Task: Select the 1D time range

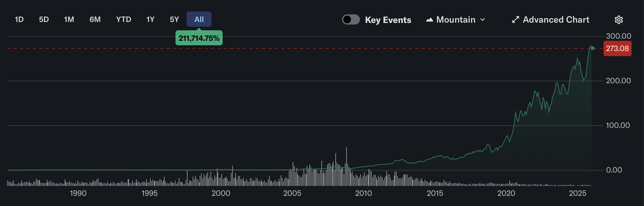Action: [19, 19]
